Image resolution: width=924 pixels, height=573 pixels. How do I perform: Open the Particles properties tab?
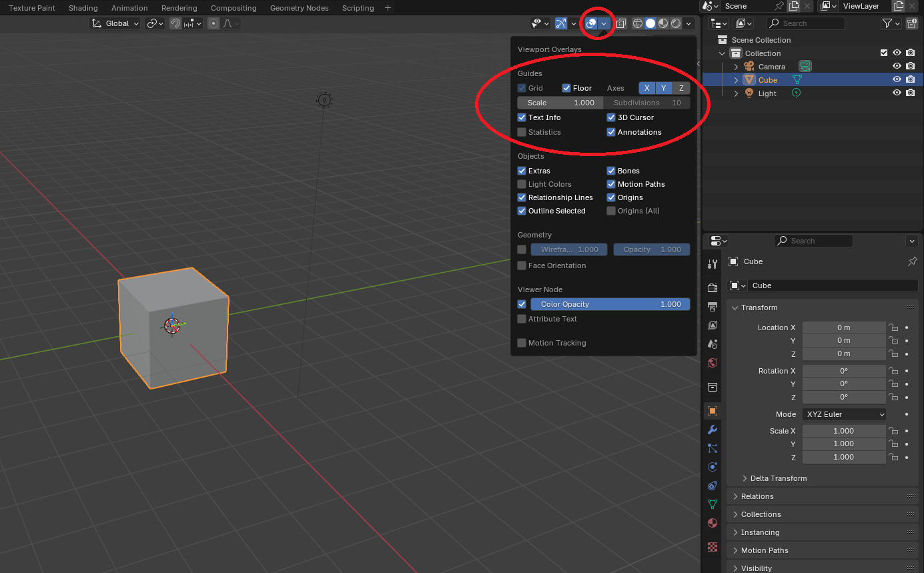point(713,448)
